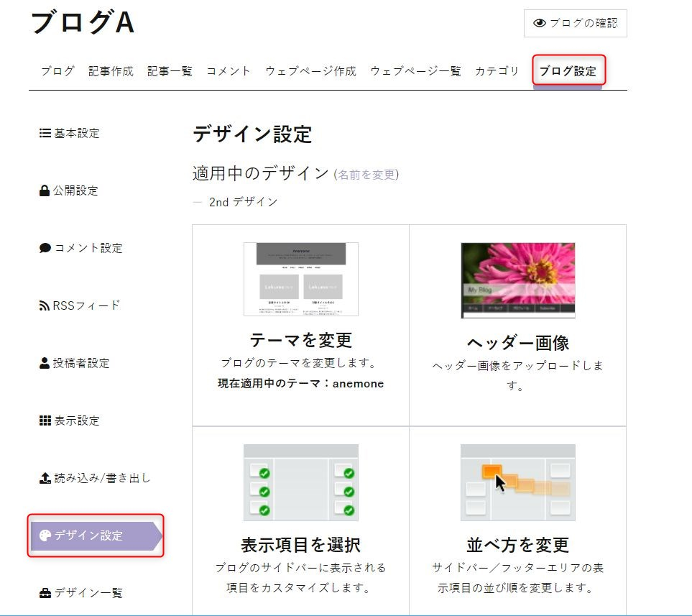The width and height of the screenshot is (692, 616).
Task: Click the eye icon in ブログの確認 button
Action: pos(540,23)
